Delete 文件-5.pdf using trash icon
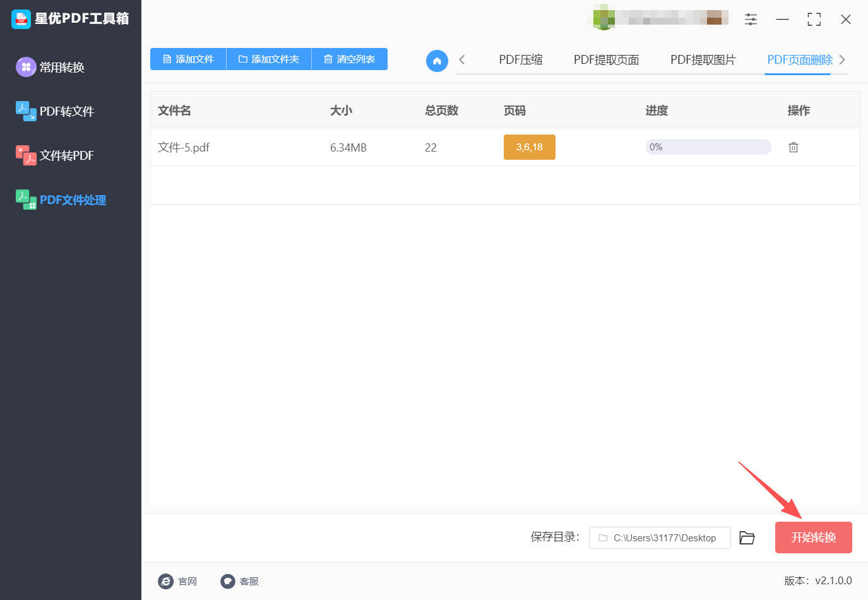868x600 pixels. pyautogui.click(x=794, y=147)
